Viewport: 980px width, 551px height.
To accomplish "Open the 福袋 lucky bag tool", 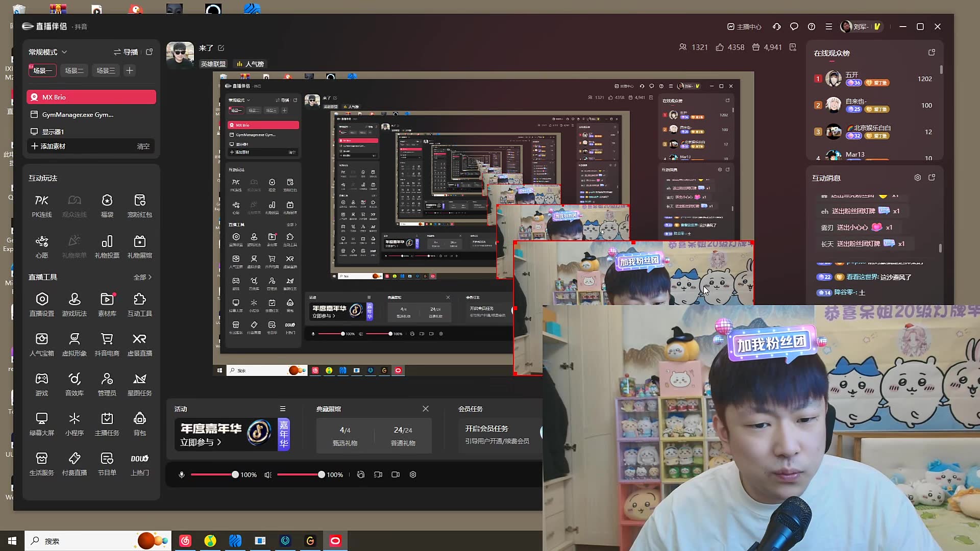I will click(107, 206).
